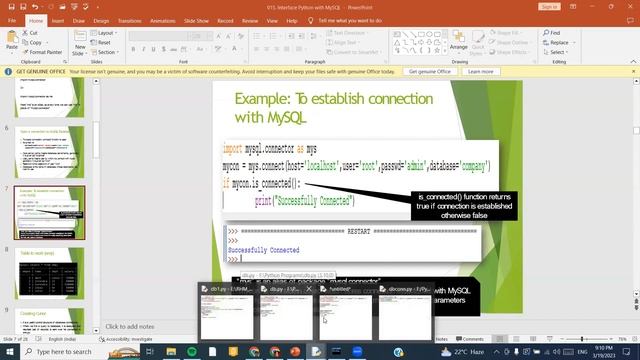Click the Reset slide command
Screen dimensions: 640x360
point(100,42)
